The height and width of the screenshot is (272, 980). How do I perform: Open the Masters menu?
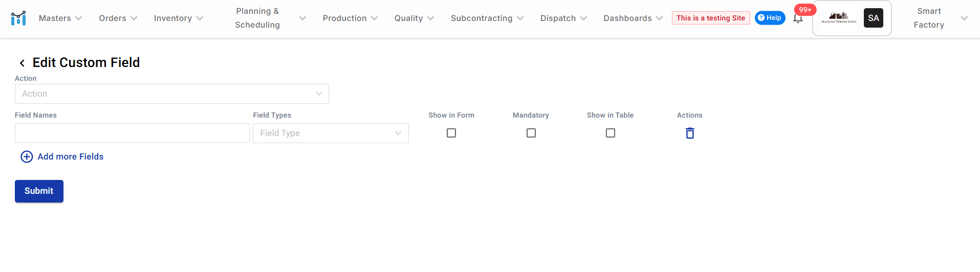click(60, 18)
